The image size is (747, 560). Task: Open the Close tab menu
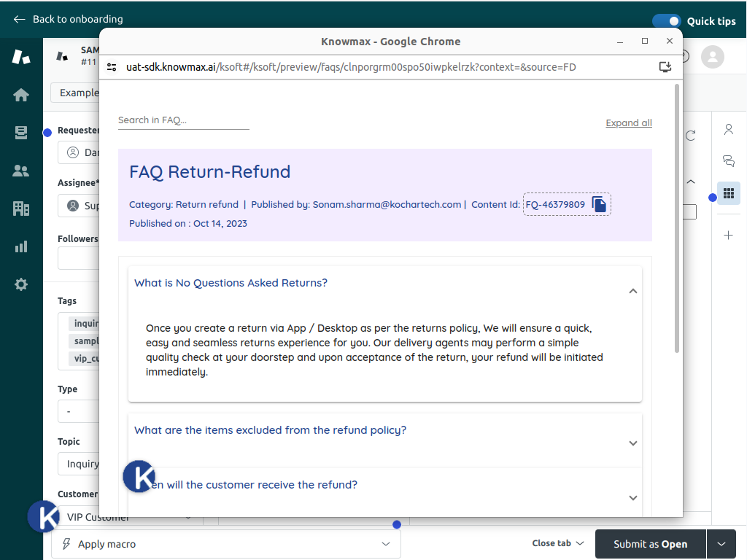tap(558, 543)
